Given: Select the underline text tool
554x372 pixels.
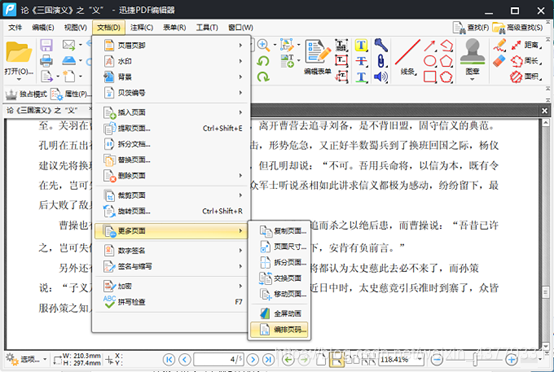Looking at the screenshot, I should click(361, 77).
